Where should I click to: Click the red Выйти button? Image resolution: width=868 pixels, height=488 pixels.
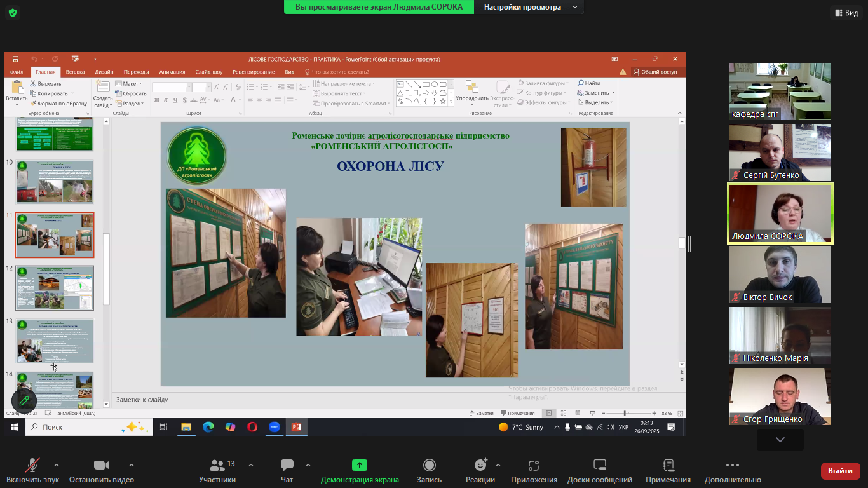pos(840,471)
